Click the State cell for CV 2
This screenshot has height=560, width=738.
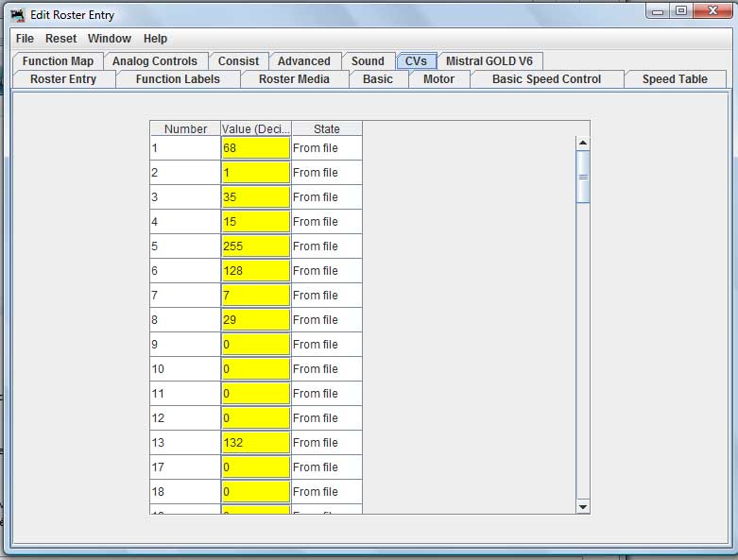(x=327, y=173)
